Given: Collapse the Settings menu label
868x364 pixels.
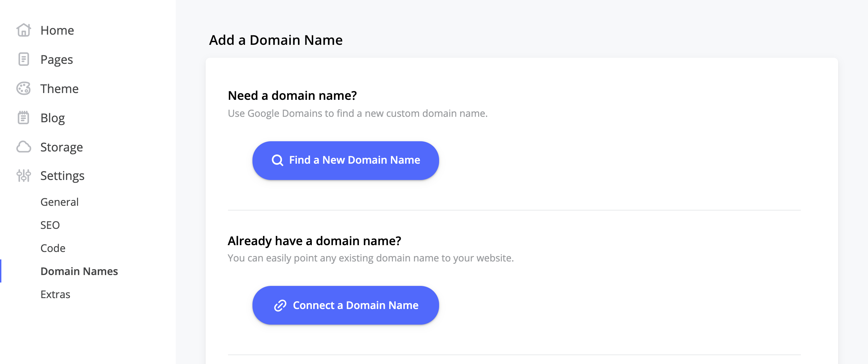Looking at the screenshot, I should click(x=62, y=176).
